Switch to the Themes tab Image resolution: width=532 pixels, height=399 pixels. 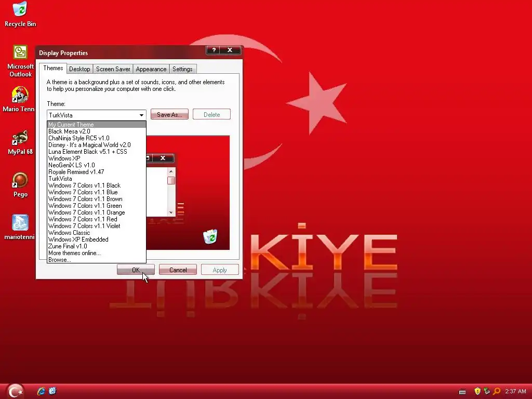click(53, 68)
